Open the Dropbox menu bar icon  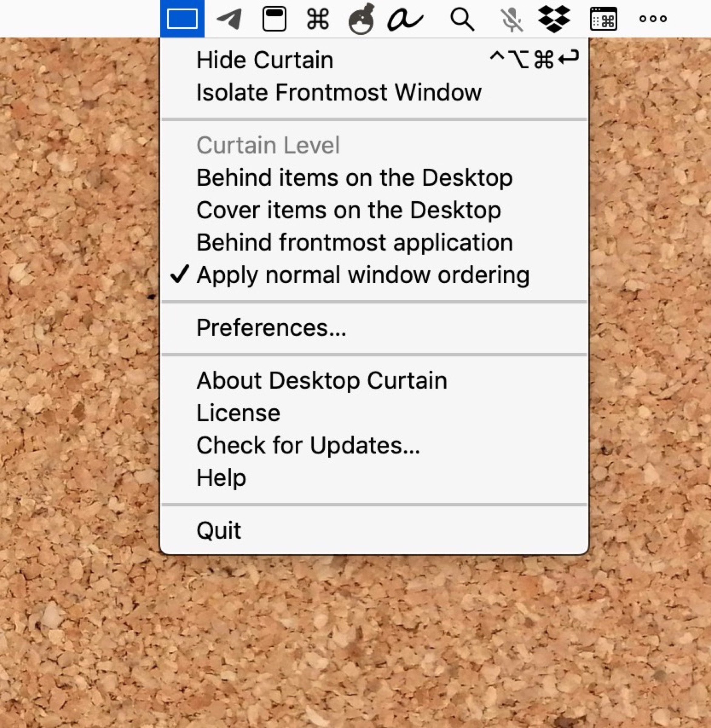[554, 19]
